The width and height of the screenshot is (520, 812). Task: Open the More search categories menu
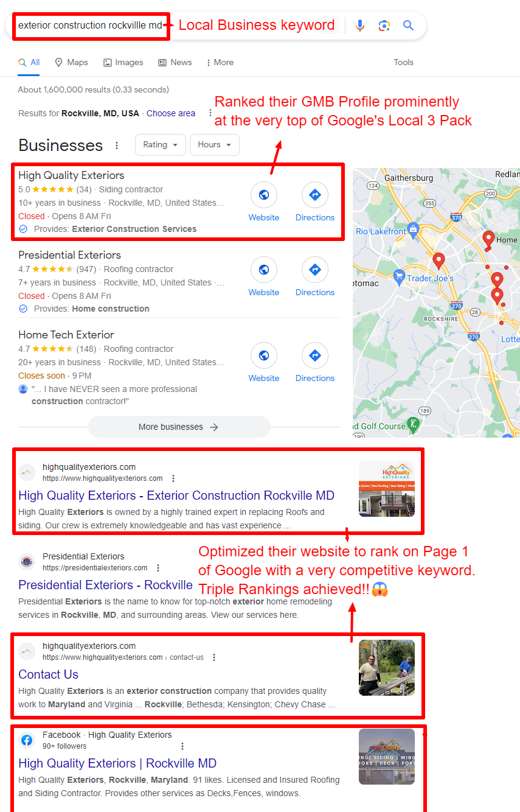coord(220,62)
